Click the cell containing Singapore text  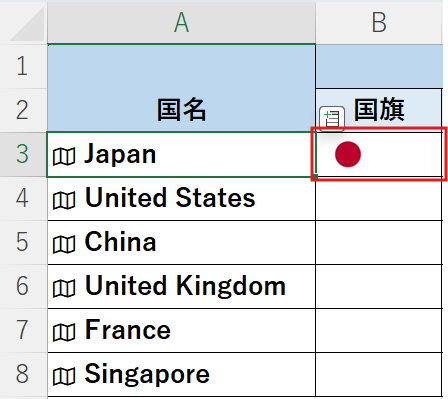(181, 375)
